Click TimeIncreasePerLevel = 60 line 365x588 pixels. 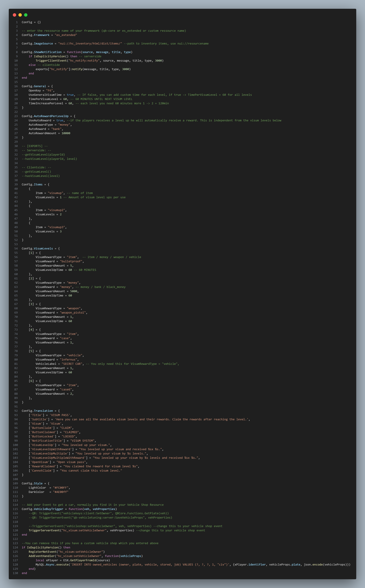[x=51, y=103]
